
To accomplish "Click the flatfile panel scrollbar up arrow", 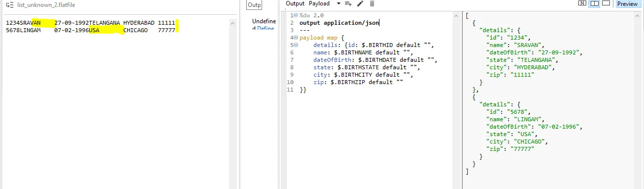I will 233,23.
